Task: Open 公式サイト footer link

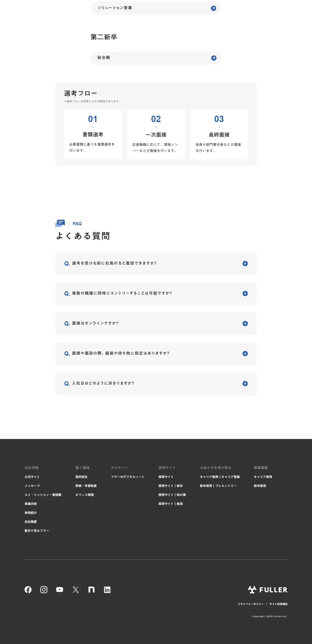Action: [32, 477]
